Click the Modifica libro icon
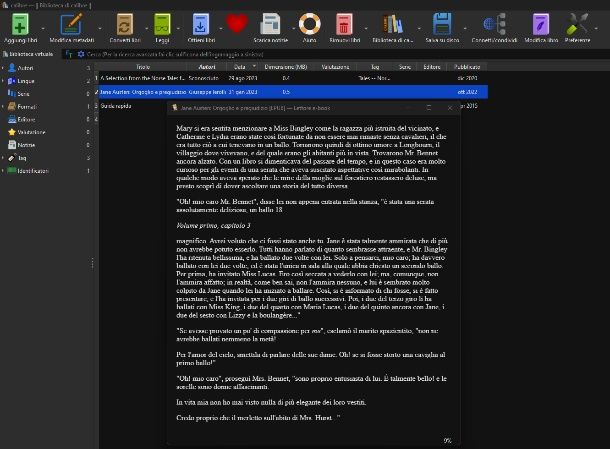The height and width of the screenshot is (449, 610). coord(541,24)
